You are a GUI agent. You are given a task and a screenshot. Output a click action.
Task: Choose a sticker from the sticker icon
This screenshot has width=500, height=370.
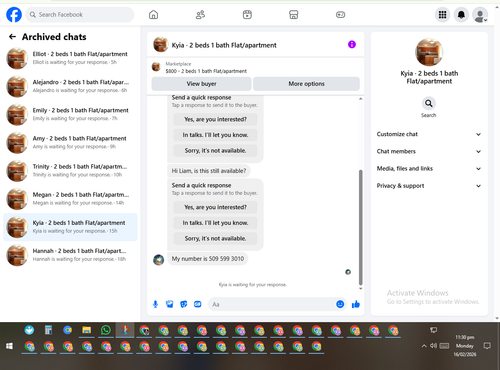(184, 304)
